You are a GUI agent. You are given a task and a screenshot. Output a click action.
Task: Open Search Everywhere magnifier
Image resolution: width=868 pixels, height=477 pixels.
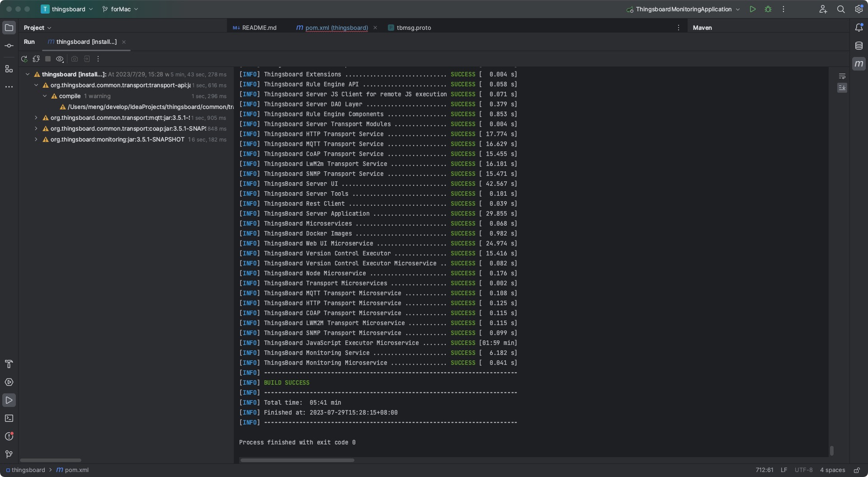[841, 9]
